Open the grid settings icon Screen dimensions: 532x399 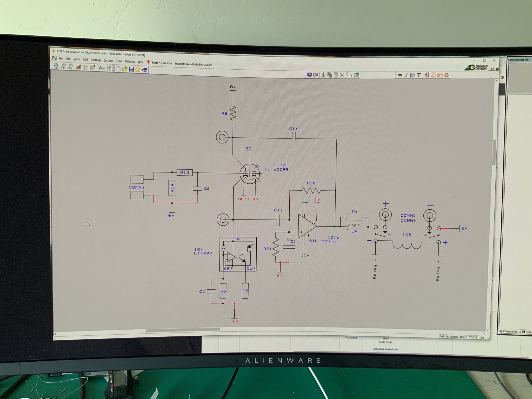click(85, 67)
